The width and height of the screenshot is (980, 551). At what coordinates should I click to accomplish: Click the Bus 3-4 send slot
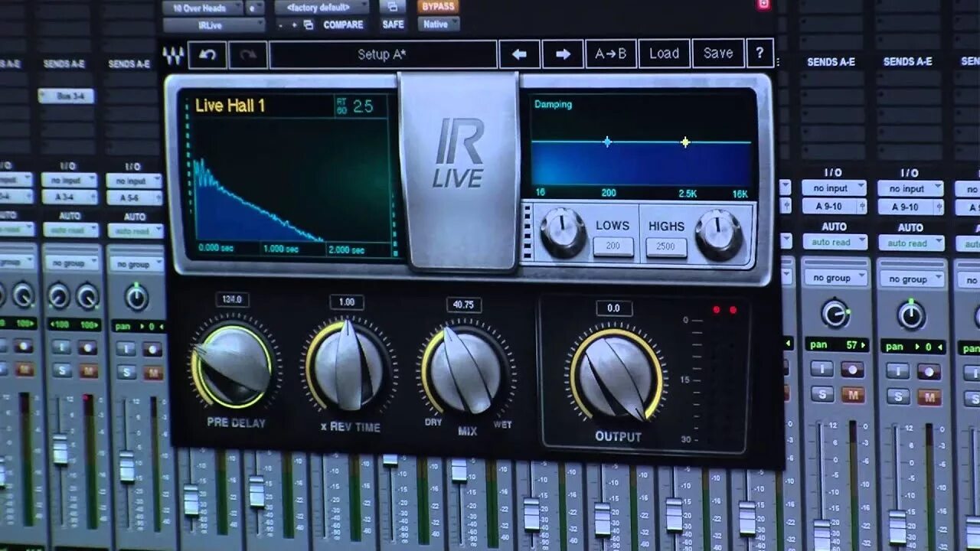67,96
